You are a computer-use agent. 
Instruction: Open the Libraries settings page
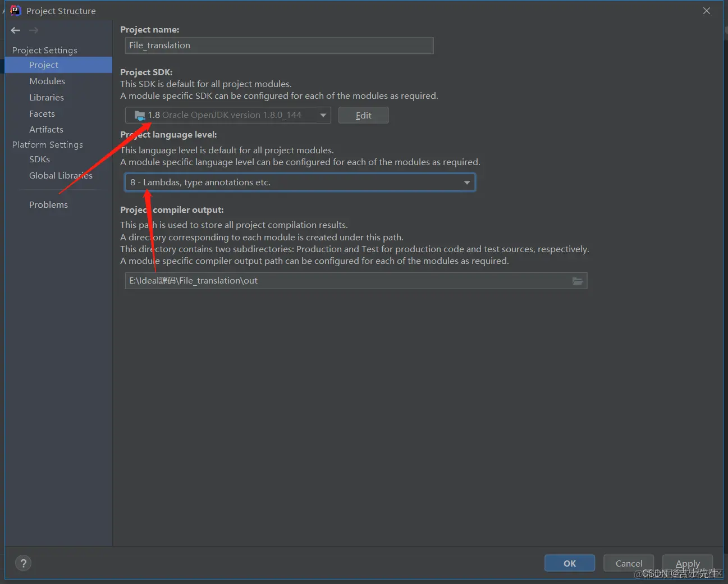[x=47, y=98]
